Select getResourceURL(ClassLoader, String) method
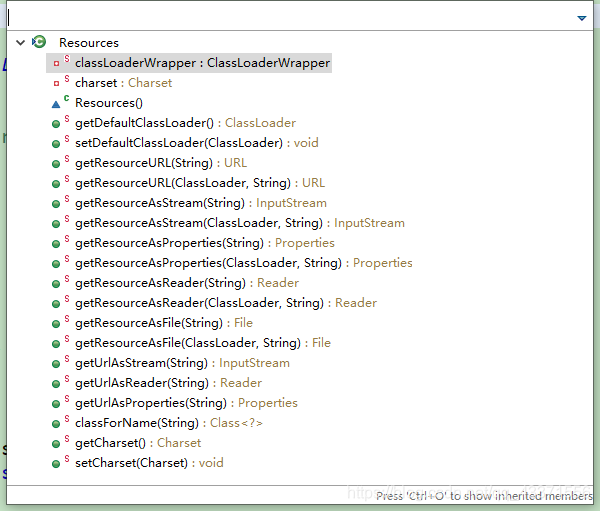This screenshot has width=600, height=511. pyautogui.click(x=200, y=183)
